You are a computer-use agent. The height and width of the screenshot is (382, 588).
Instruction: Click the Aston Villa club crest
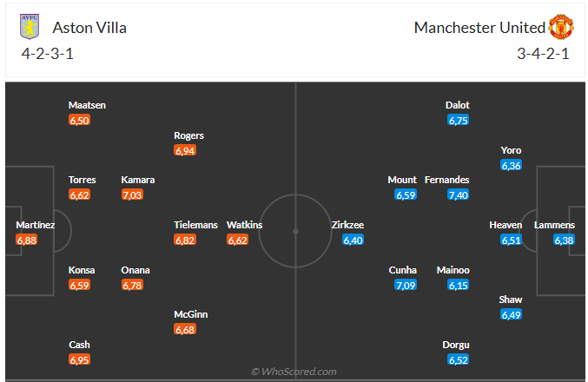[30, 27]
